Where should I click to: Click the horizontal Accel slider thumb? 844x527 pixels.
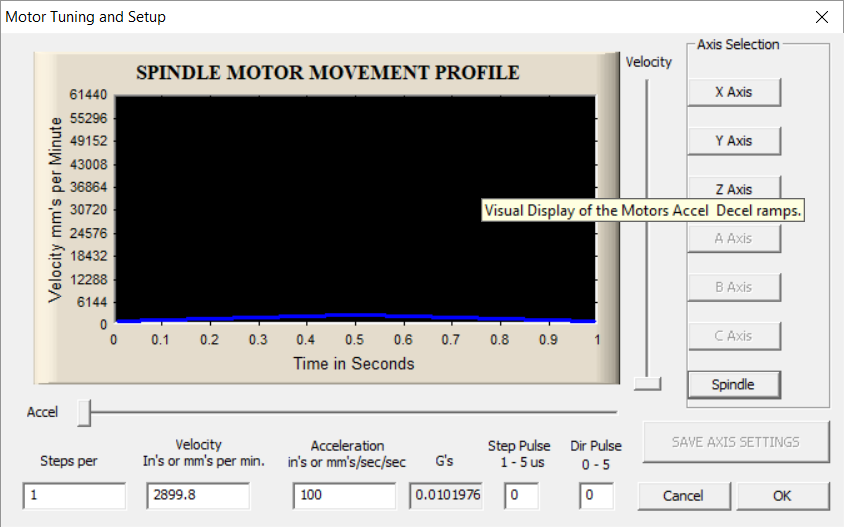point(85,411)
